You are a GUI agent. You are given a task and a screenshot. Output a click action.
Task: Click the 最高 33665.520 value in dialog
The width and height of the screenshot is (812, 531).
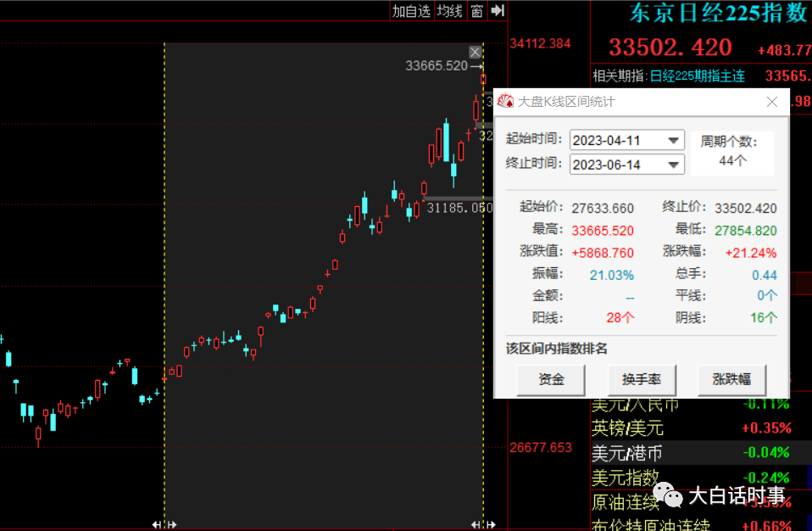tap(603, 231)
